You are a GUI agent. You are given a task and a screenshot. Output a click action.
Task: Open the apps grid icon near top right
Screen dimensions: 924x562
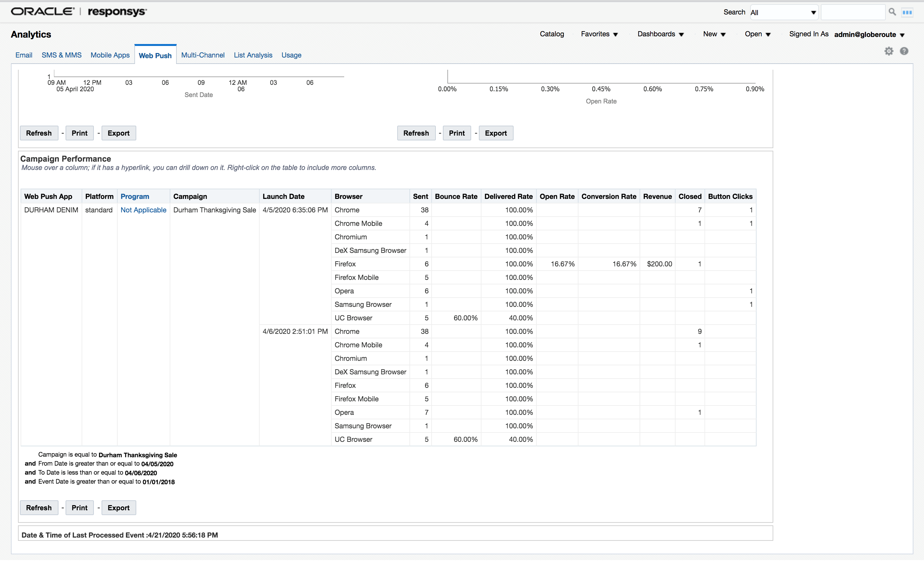coord(908,12)
